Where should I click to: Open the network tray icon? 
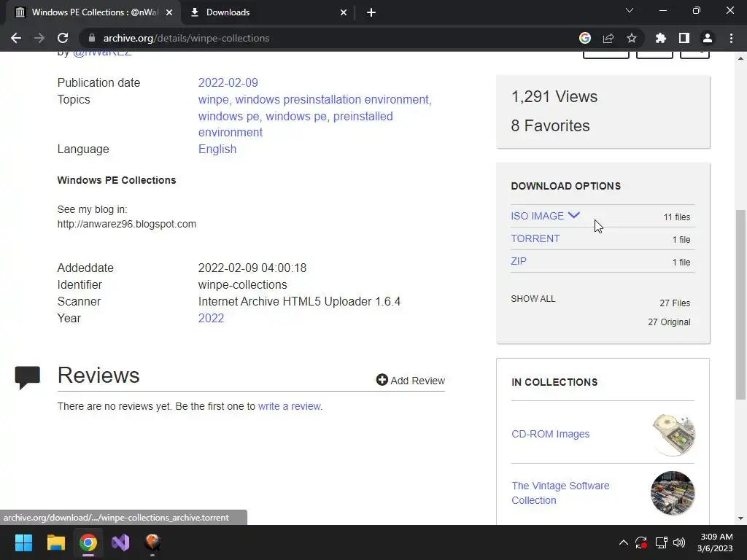click(661, 542)
